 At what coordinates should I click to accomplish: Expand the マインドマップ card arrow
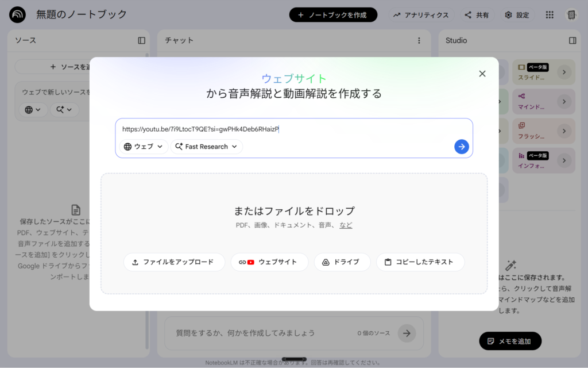point(564,101)
